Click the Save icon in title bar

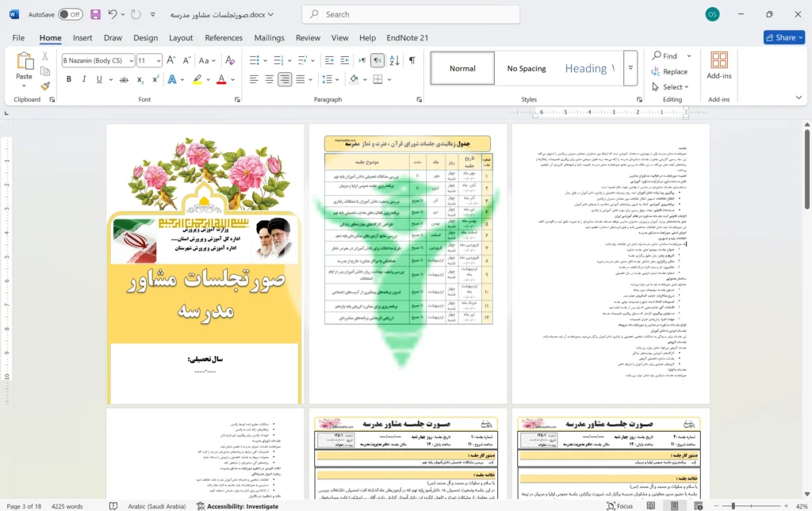[95, 14]
